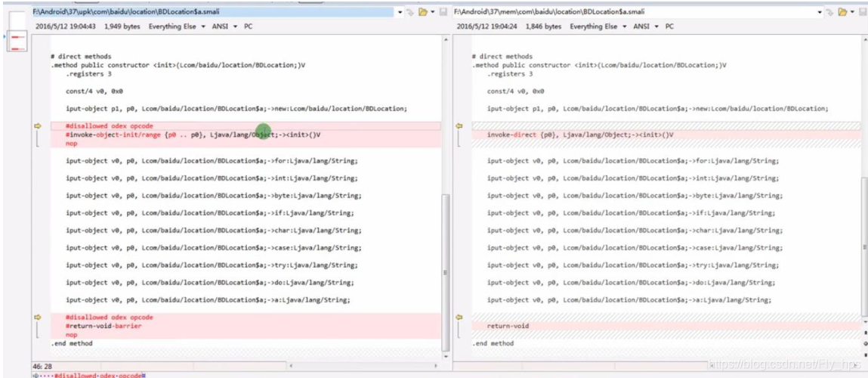
Task: Open left path history dropdown arrow
Action: point(400,12)
